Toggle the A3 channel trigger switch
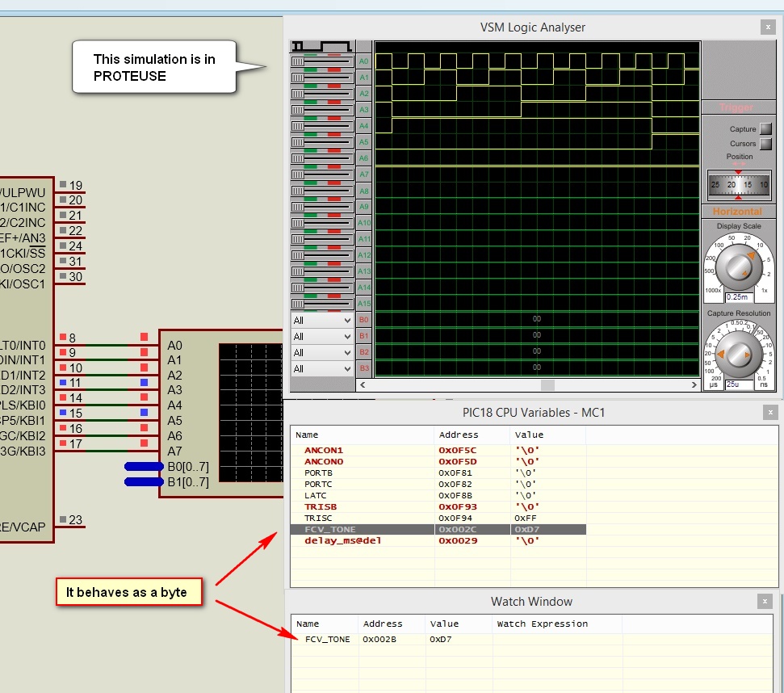 (322, 110)
